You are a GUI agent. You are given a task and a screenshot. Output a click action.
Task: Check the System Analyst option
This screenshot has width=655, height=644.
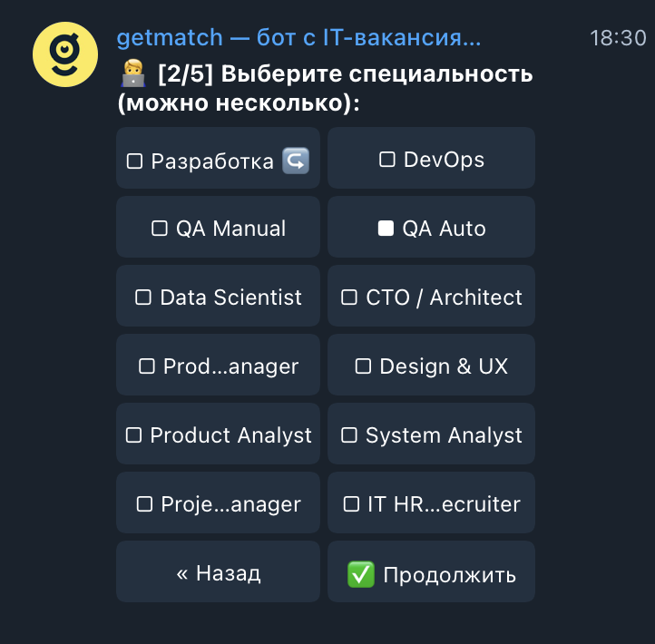click(x=431, y=435)
